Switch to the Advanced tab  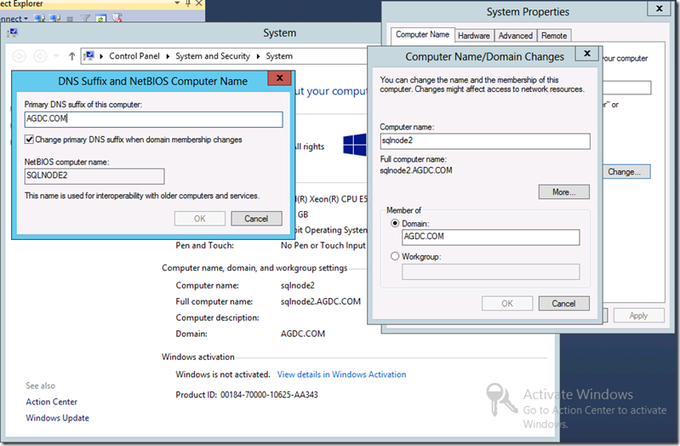click(515, 36)
